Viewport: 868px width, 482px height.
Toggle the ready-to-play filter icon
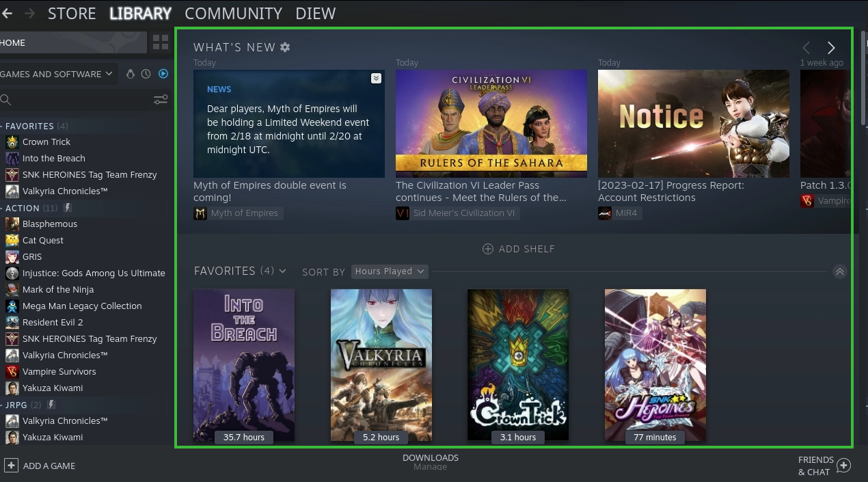click(x=163, y=74)
